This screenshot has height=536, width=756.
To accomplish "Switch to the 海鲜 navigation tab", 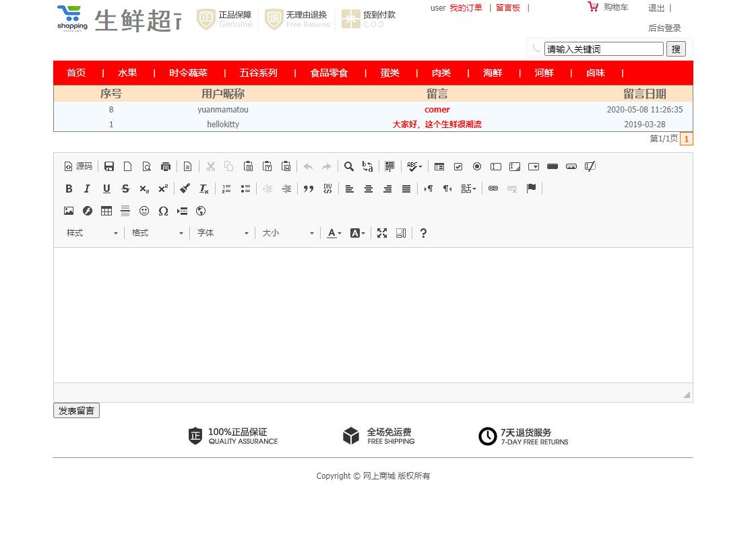I will coord(493,73).
